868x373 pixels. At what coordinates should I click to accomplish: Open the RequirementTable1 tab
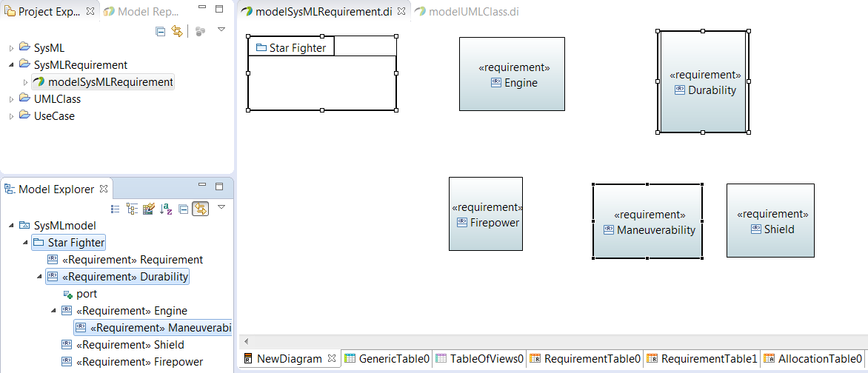[x=702, y=359]
